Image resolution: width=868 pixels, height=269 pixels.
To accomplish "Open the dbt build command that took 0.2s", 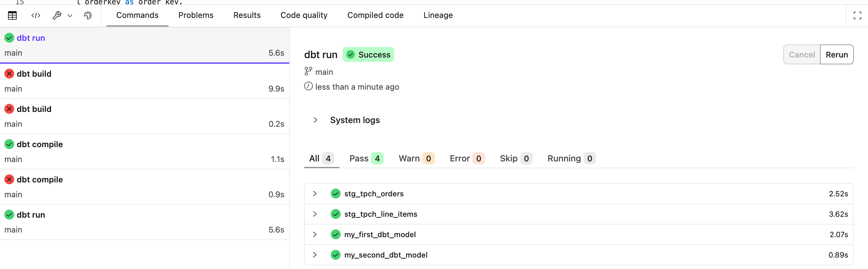I will pos(145,116).
